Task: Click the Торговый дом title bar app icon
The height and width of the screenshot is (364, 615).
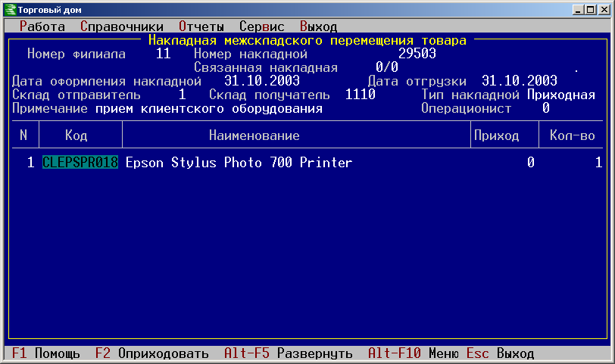Action: pos(10,10)
